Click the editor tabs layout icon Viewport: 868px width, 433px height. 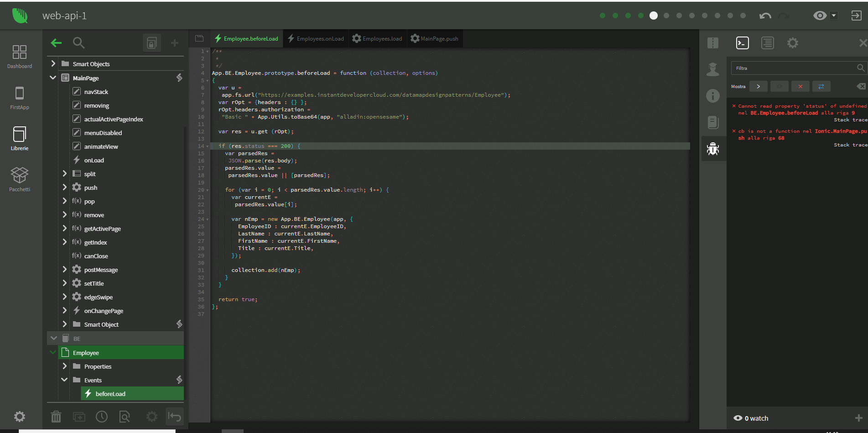click(x=199, y=38)
